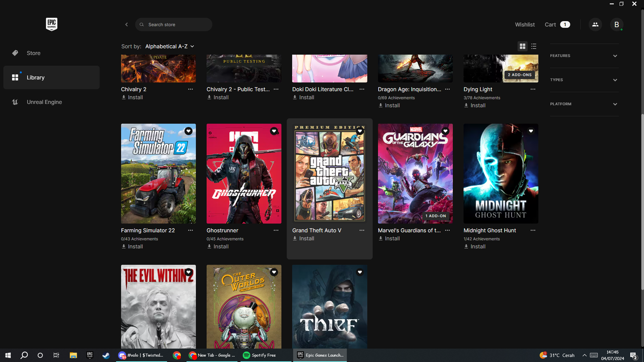
Task: Open the Wishlist page
Action: [x=525, y=25]
